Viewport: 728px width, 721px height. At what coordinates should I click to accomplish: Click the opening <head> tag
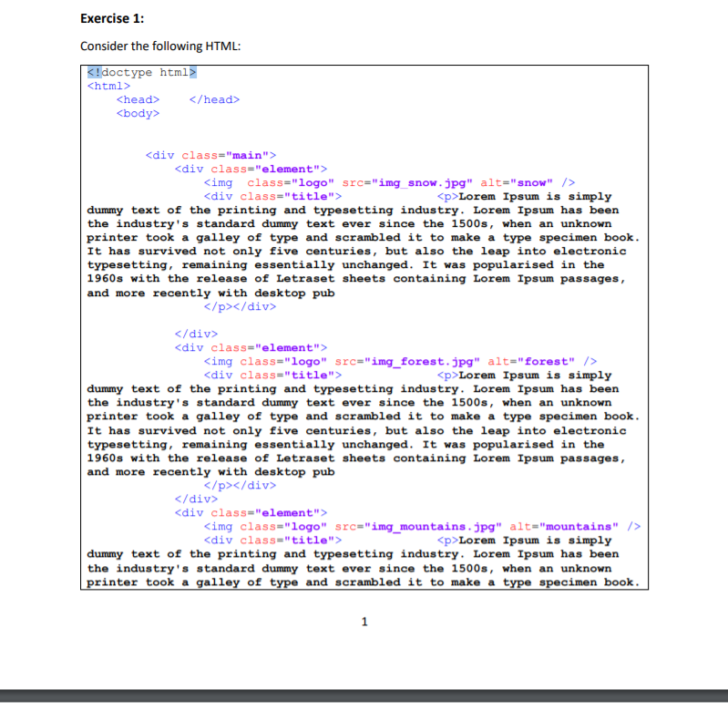click(x=138, y=100)
